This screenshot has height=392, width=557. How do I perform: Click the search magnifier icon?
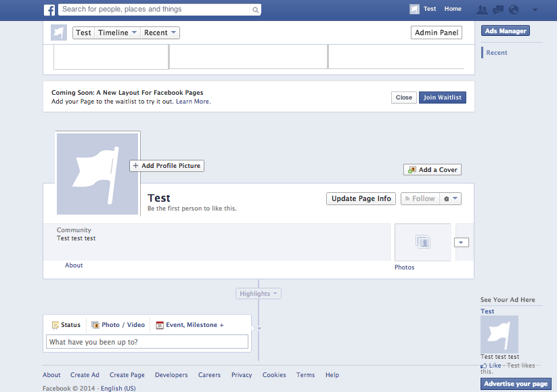point(255,10)
